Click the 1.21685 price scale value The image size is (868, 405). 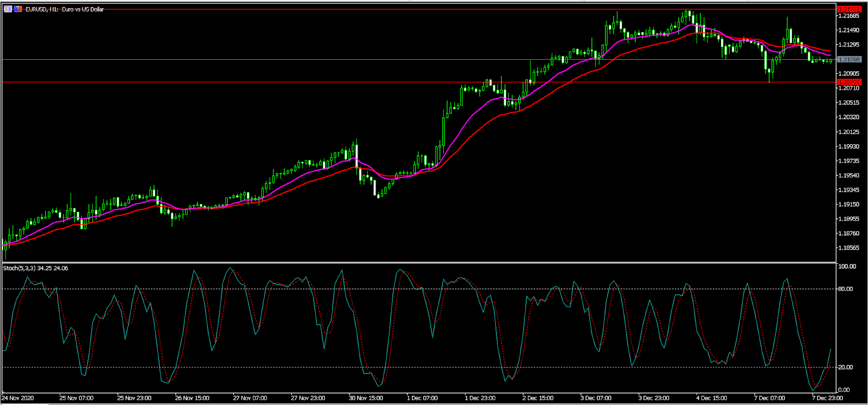tap(849, 16)
